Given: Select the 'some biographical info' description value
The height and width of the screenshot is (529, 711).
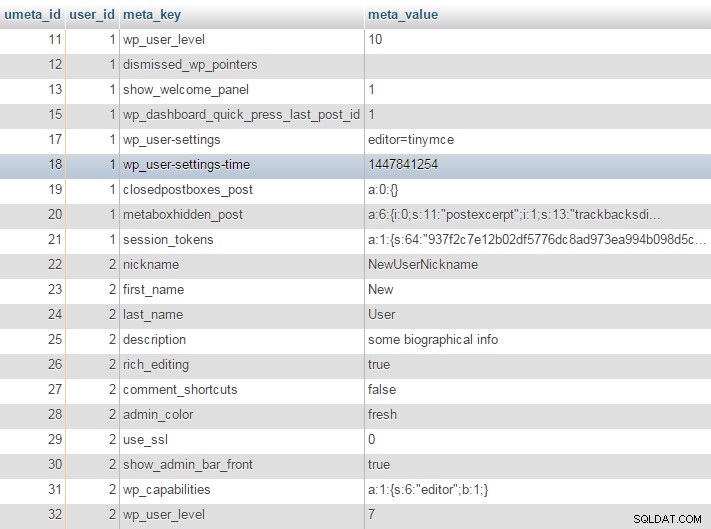Looking at the screenshot, I should 433,339.
